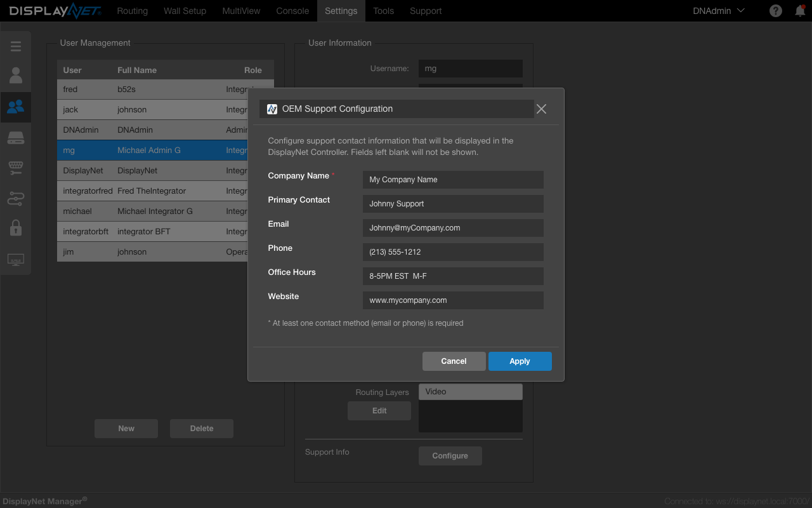Click the OEM Support Configuration dialog logo icon

pos(272,109)
